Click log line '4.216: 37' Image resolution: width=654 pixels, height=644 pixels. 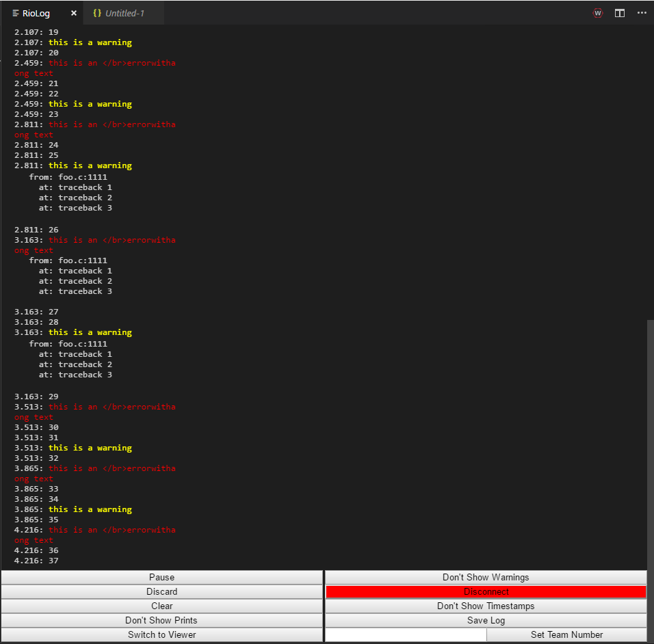click(36, 561)
